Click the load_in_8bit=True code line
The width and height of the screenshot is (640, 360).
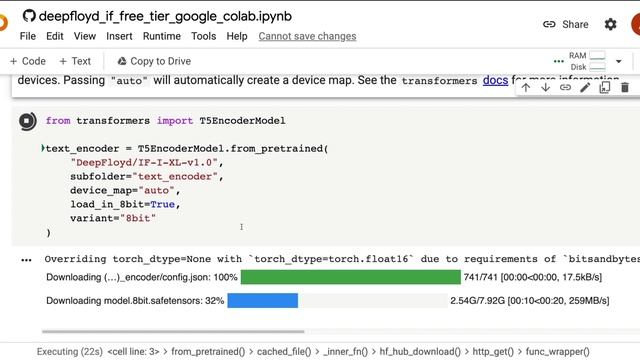[125, 204]
